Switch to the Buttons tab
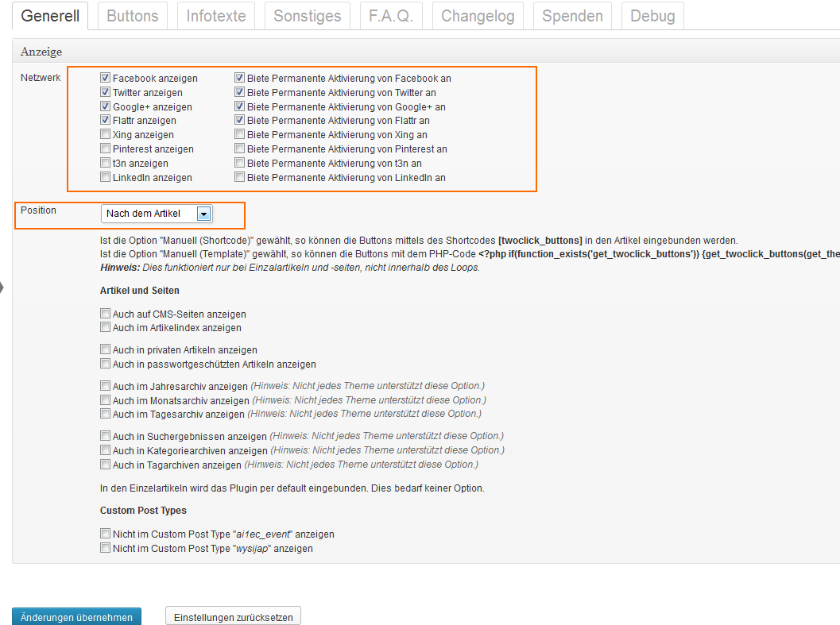This screenshot has height=625, width=840. (132, 16)
